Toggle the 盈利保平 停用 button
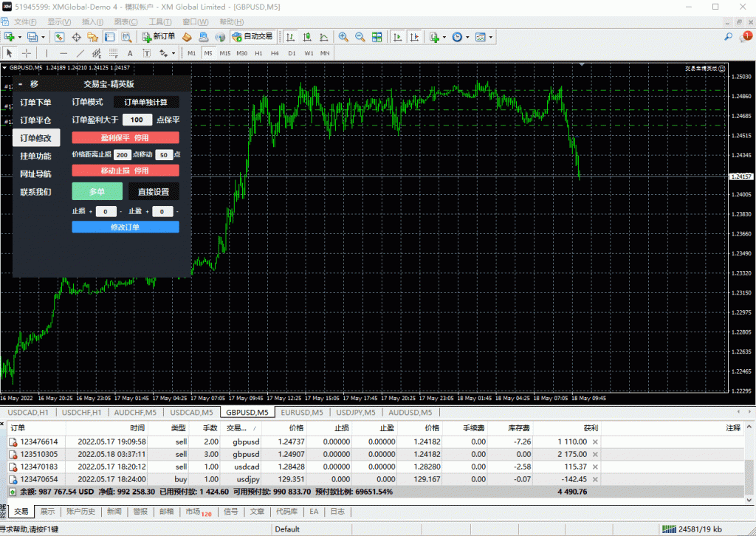The image size is (756, 536). 125,137
